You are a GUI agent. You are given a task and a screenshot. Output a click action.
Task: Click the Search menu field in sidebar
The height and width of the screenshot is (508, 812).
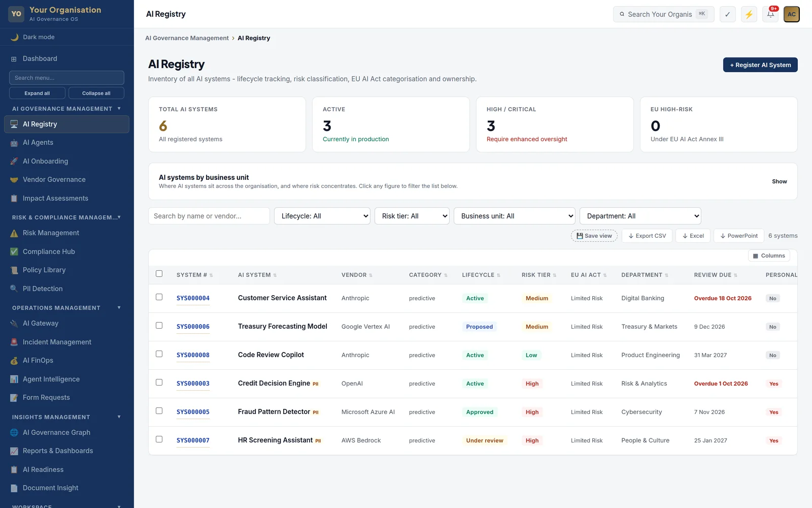(x=66, y=78)
